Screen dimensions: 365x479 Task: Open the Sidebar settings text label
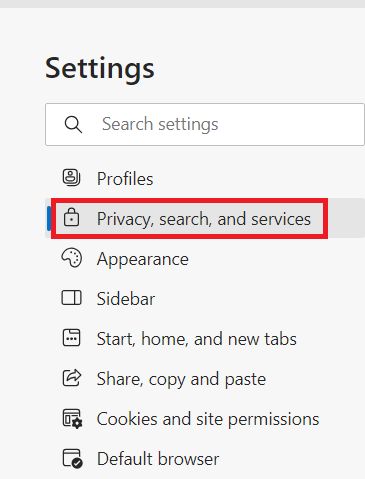click(126, 299)
